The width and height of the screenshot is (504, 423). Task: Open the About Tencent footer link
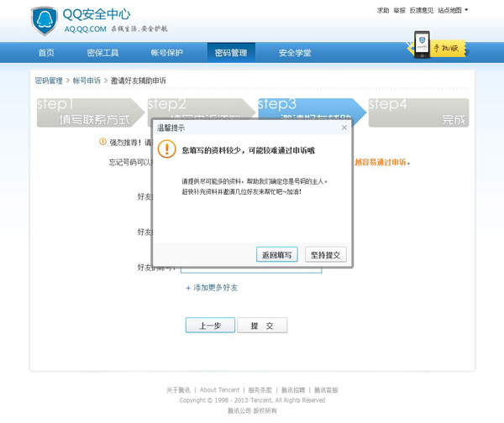219,390
